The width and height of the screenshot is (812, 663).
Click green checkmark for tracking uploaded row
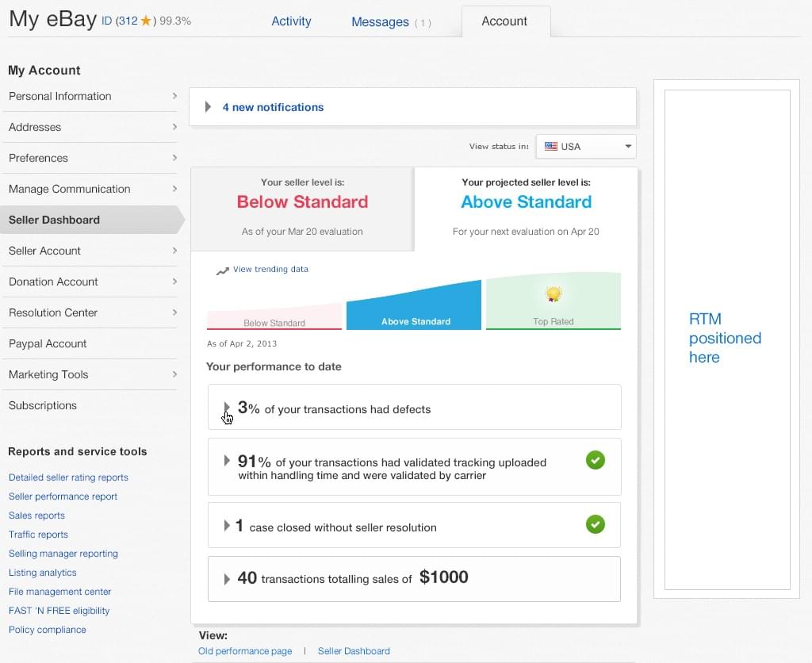[595, 460]
